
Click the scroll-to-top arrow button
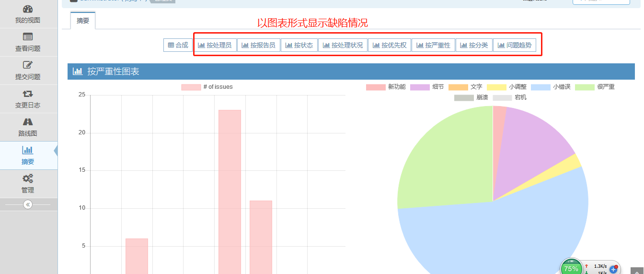637,271
